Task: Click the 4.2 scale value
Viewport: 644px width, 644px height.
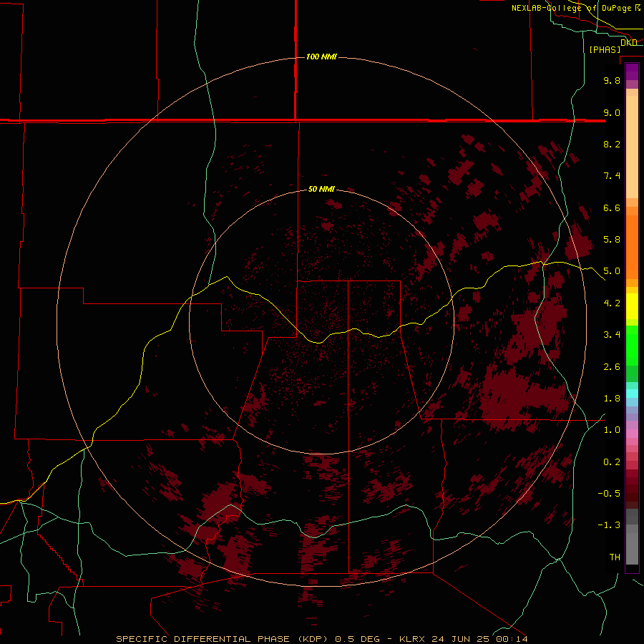Action: [612, 303]
